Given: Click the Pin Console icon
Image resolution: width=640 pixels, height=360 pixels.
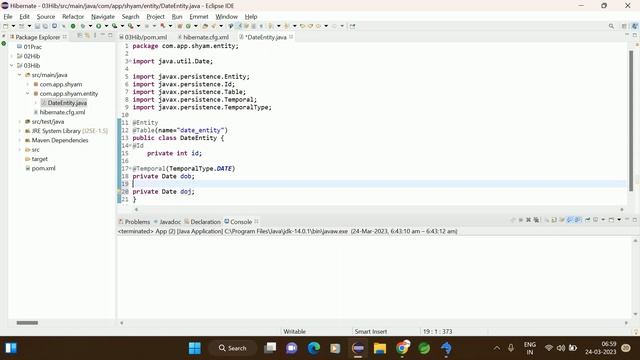Looking at the screenshot, I should coord(587,220).
